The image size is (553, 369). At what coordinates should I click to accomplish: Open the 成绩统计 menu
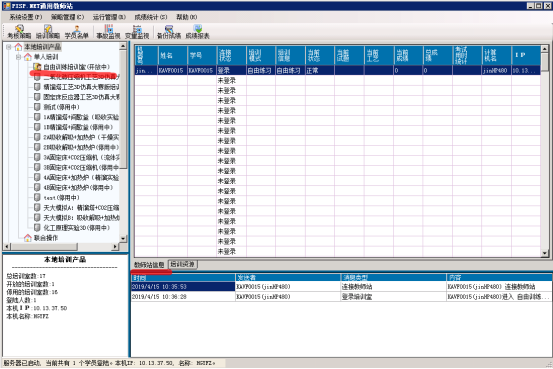click(151, 17)
